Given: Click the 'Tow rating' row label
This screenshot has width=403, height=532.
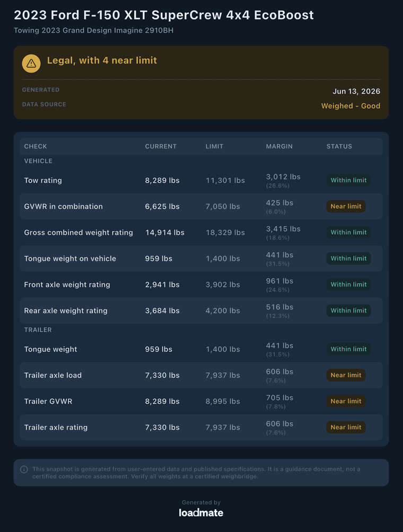Looking at the screenshot, I should [x=43, y=181].
